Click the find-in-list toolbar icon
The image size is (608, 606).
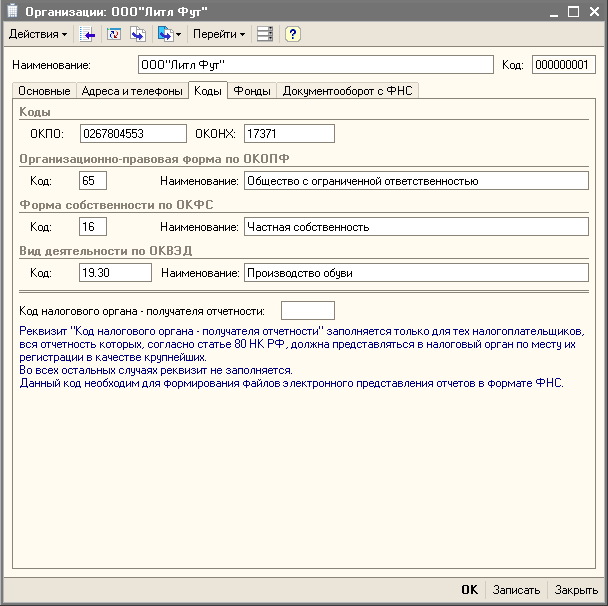tap(89, 34)
